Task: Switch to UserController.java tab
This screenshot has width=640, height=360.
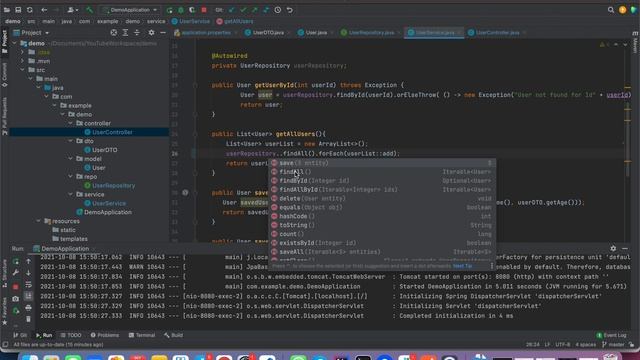Action: 498,33
